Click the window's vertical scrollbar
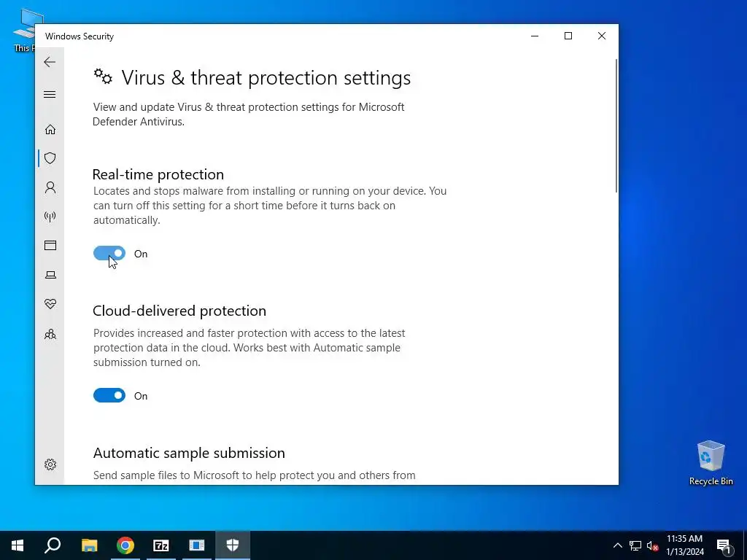This screenshot has width=747, height=560. click(616, 126)
